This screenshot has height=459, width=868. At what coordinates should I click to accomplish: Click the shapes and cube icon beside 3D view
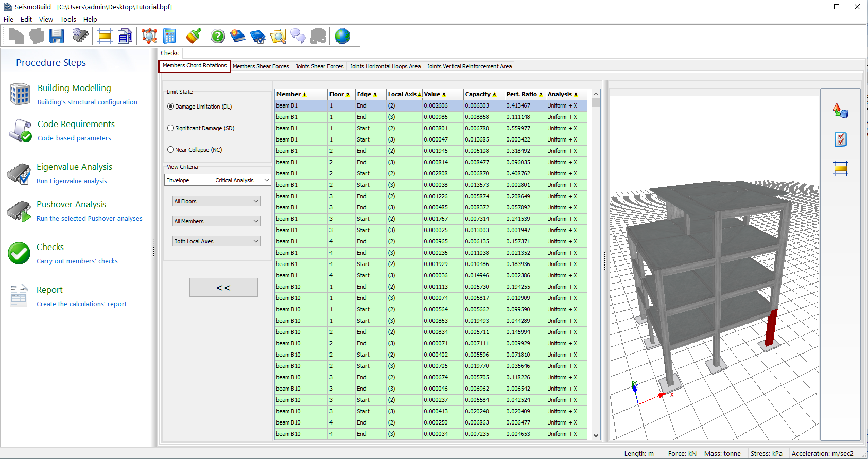[x=840, y=111]
